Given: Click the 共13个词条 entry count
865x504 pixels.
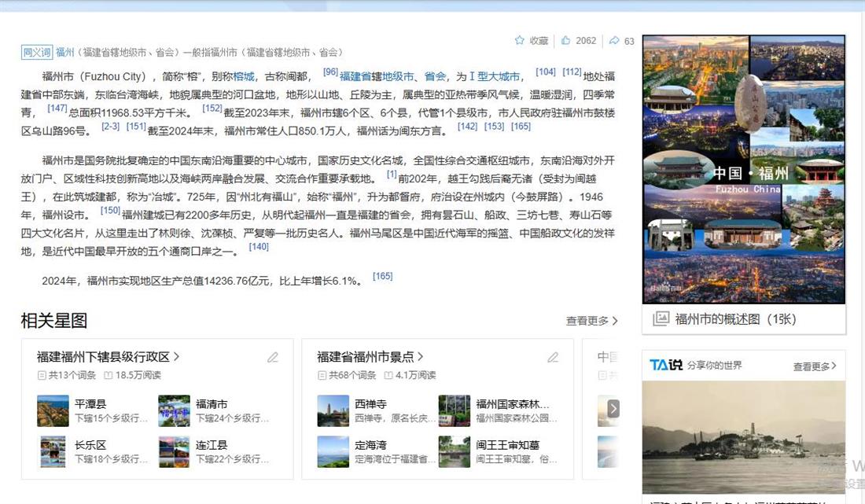Looking at the screenshot, I should 72,375.
